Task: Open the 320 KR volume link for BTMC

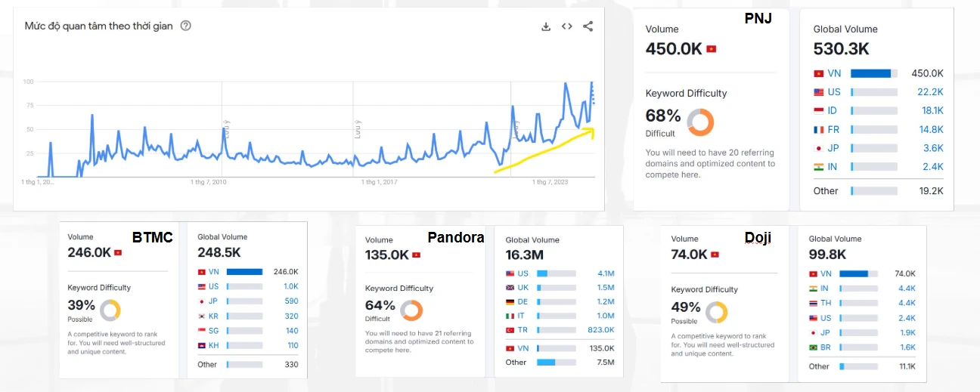Action: click(x=291, y=316)
